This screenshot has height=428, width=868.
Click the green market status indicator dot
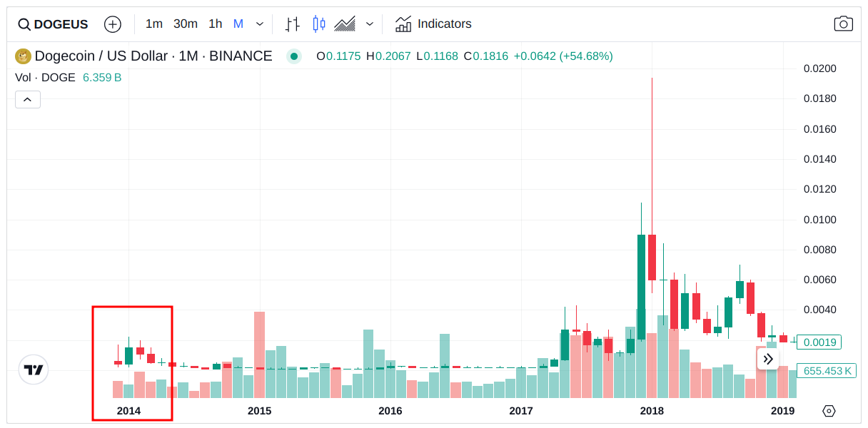point(294,56)
